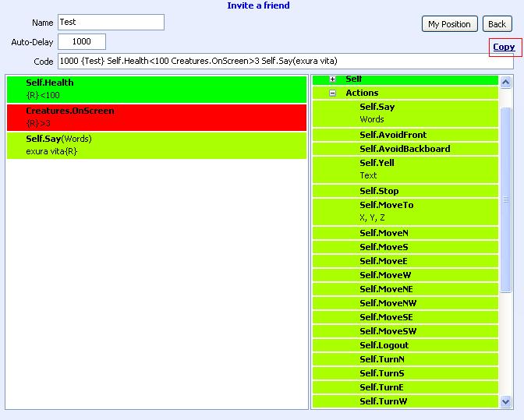Click the Copy link
Screen dimensions: 524x420
click(x=504, y=48)
